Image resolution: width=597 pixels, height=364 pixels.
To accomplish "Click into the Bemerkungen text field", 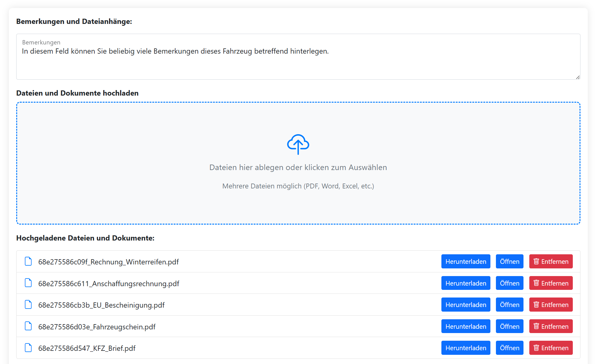I will pos(298,61).
